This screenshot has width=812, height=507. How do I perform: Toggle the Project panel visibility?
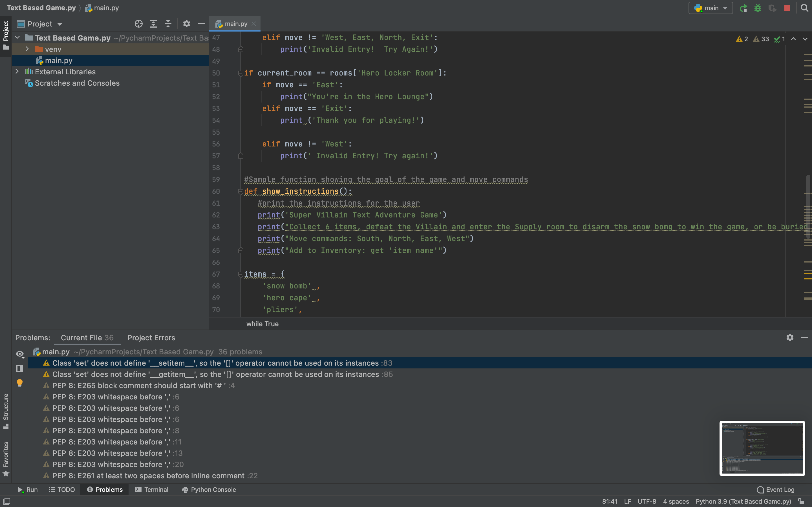point(6,33)
